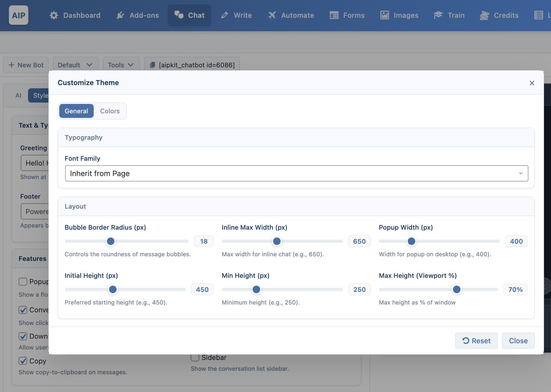Click the Images picture icon

[x=385, y=15]
